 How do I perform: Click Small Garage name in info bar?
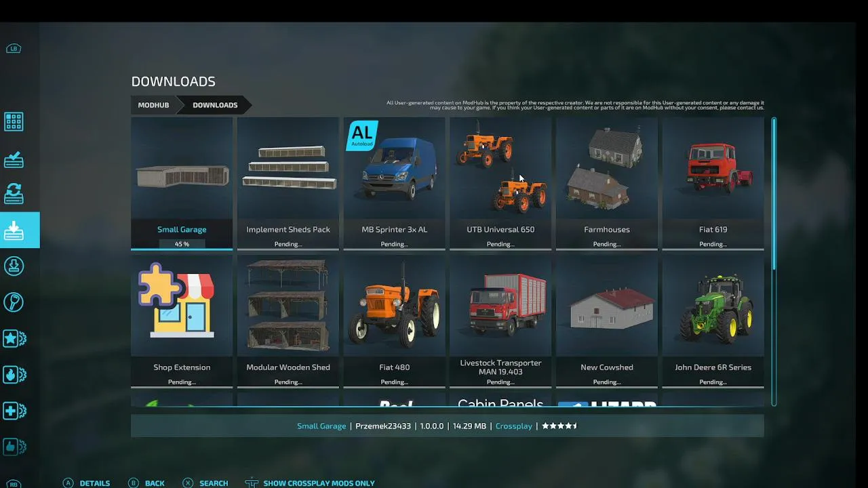[x=321, y=426]
